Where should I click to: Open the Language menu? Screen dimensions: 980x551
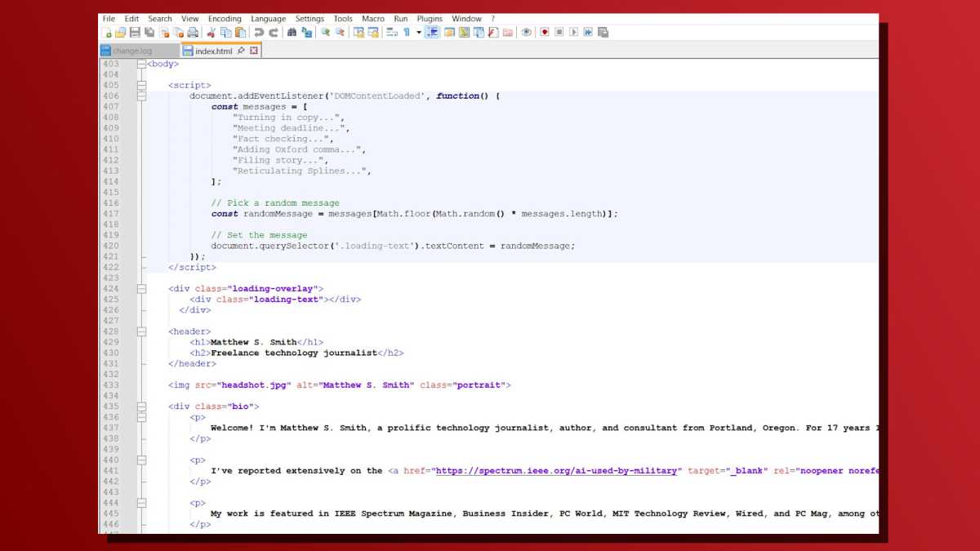pos(268,18)
